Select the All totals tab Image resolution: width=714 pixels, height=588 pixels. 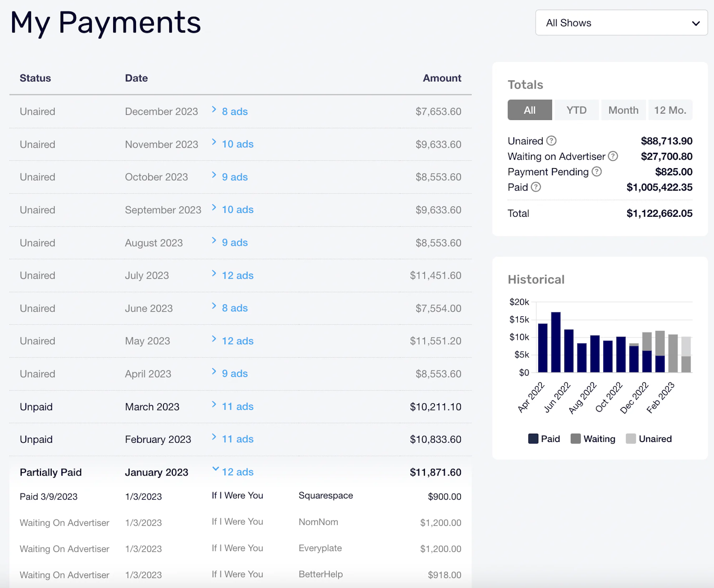[x=530, y=110]
